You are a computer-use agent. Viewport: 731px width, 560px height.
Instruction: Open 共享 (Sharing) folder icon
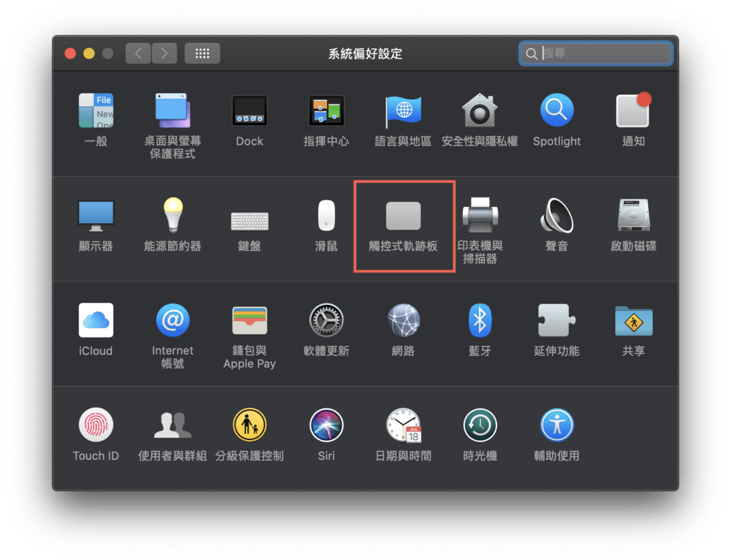point(634,320)
